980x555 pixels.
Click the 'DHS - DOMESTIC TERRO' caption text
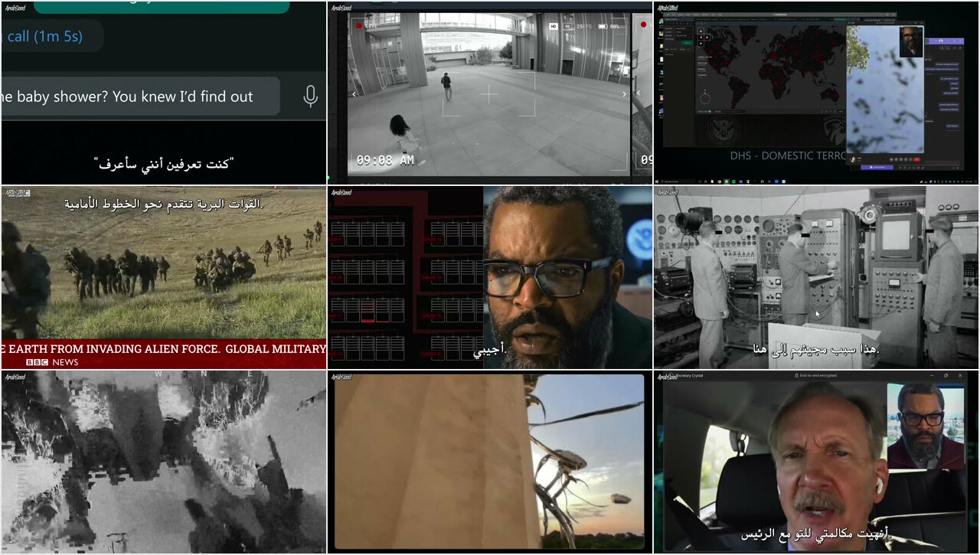(x=788, y=155)
